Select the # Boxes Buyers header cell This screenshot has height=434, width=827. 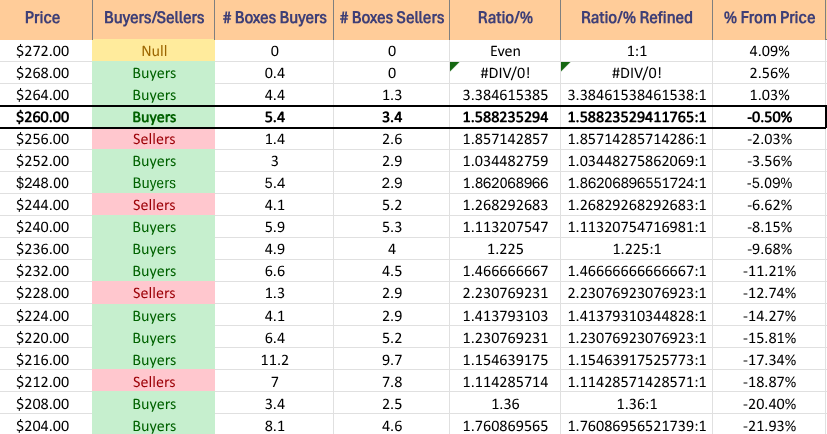[274, 19]
